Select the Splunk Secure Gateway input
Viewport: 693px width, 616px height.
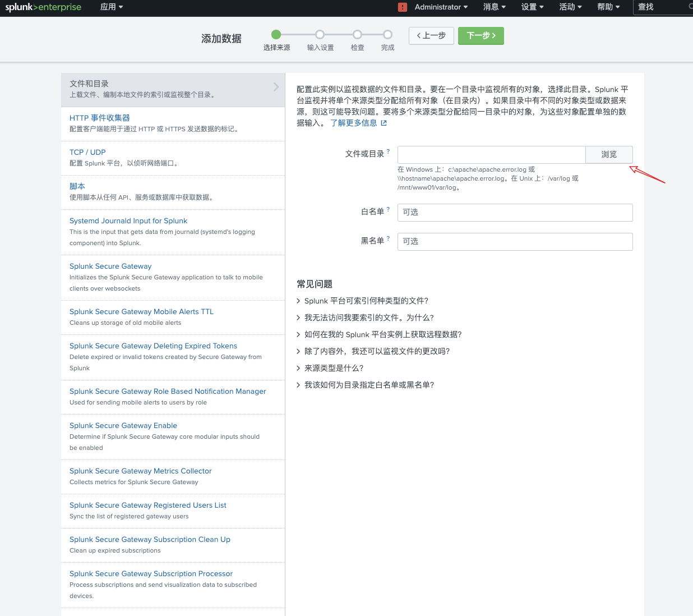click(x=173, y=278)
